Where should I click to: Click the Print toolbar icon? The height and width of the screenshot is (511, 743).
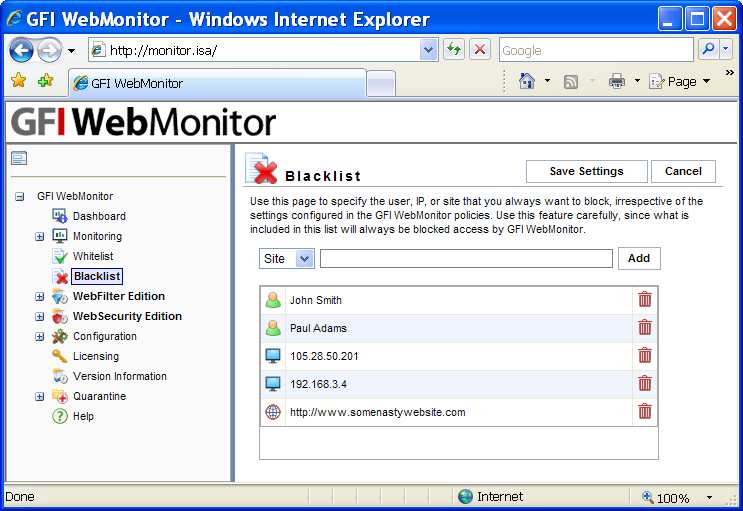[616, 81]
